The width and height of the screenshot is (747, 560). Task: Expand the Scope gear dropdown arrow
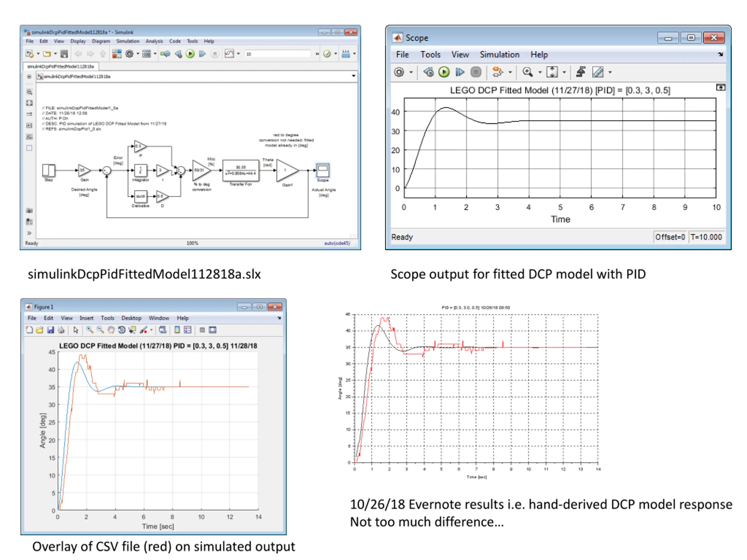(411, 72)
